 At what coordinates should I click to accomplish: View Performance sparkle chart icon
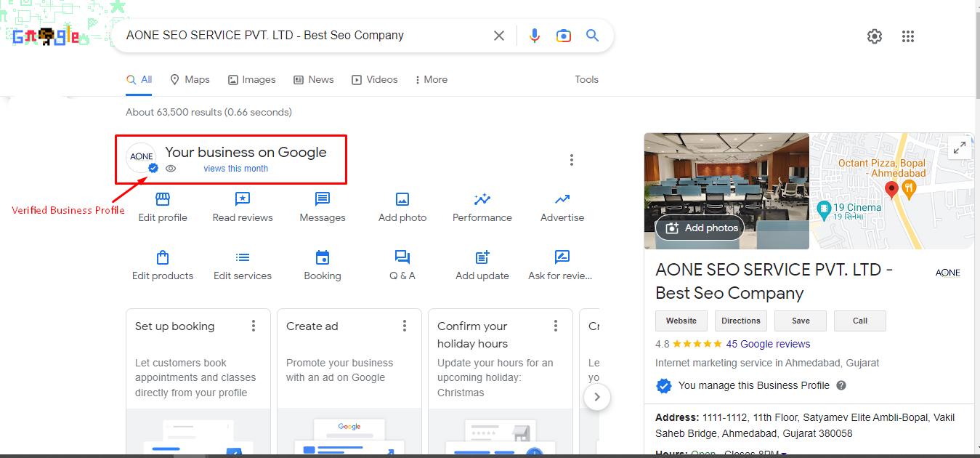pos(482,199)
